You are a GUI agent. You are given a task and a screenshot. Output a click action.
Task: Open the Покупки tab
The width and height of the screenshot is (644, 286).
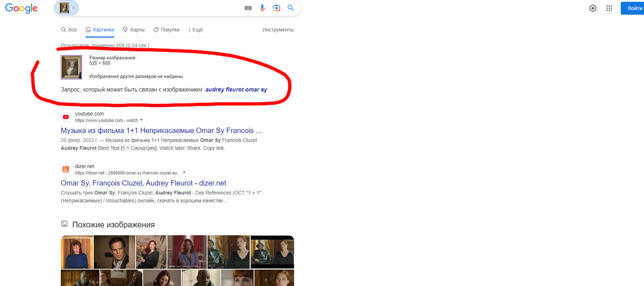[166, 30]
